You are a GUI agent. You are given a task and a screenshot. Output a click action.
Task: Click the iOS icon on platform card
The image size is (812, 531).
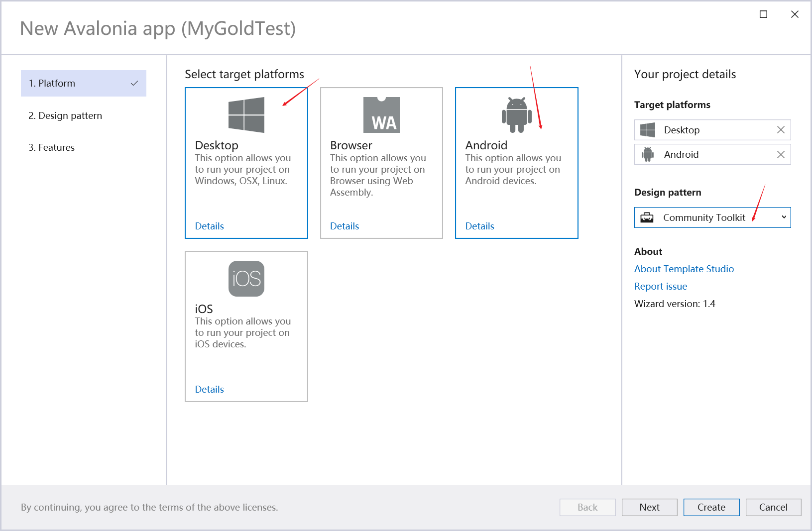click(246, 279)
